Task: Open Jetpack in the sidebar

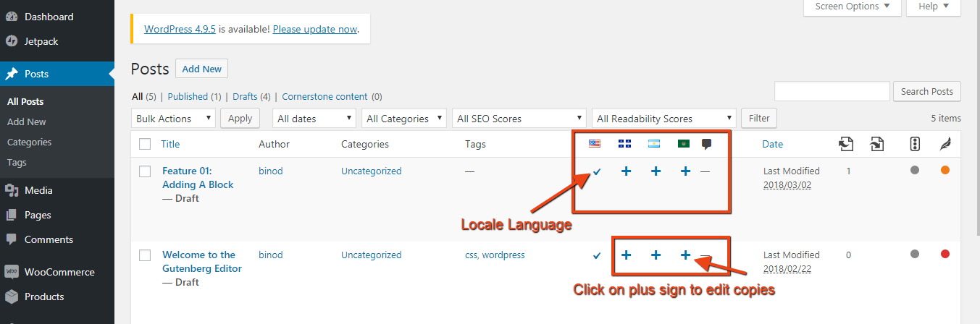Action: coord(57,41)
